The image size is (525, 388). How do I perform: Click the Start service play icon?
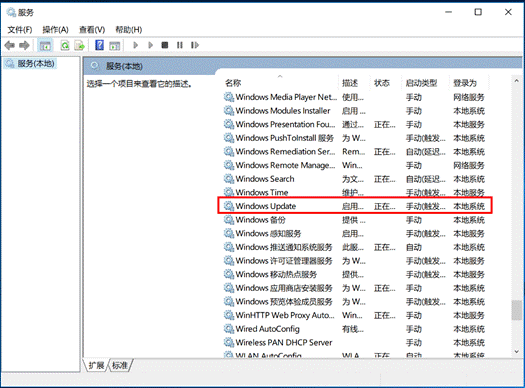[136, 45]
